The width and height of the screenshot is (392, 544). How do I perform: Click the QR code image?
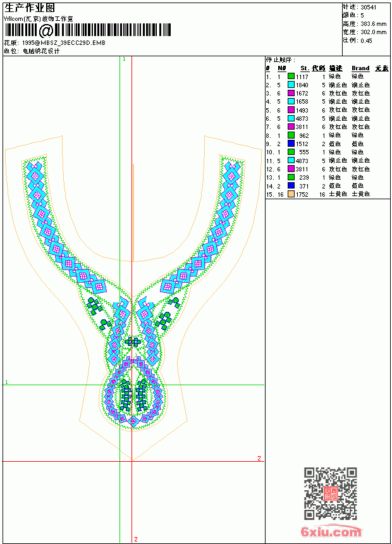pyautogui.click(x=331, y=493)
